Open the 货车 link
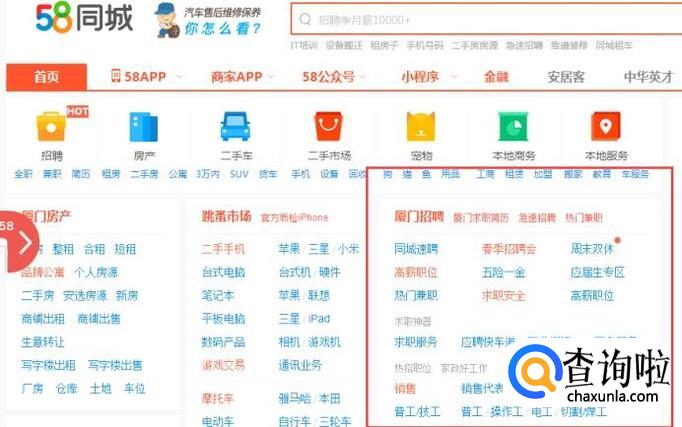 (x=268, y=174)
